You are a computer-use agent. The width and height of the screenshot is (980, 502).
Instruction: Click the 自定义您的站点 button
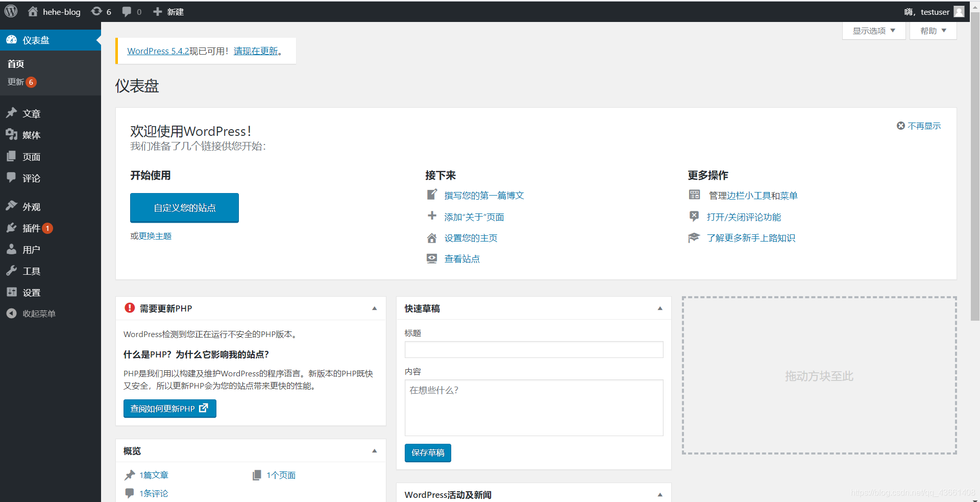[x=184, y=208]
